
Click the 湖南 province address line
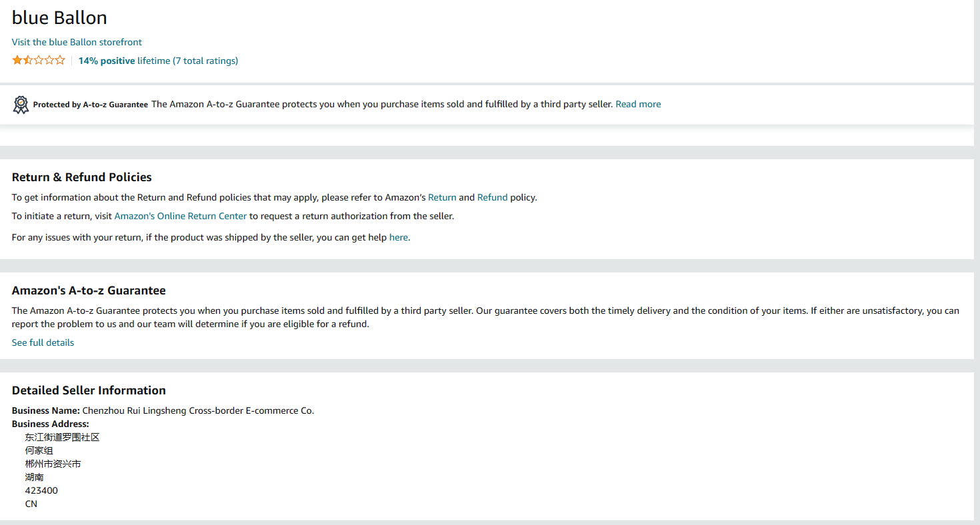[35, 477]
